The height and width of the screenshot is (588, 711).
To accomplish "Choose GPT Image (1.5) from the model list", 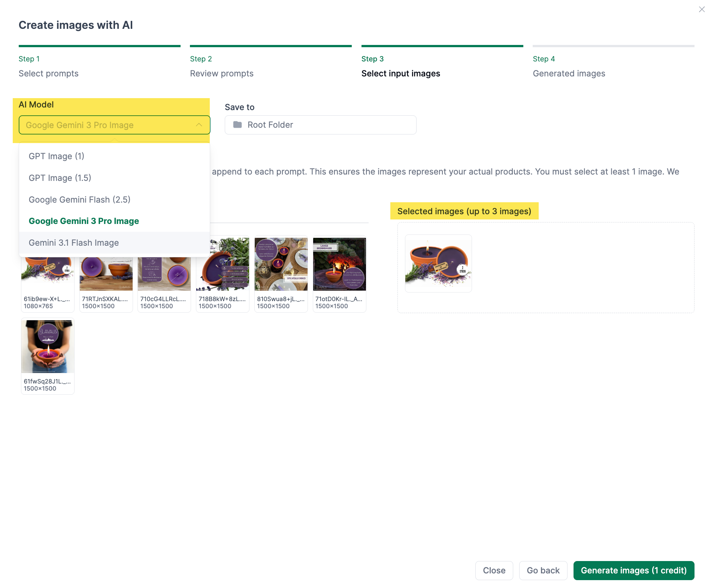I will pyautogui.click(x=60, y=178).
